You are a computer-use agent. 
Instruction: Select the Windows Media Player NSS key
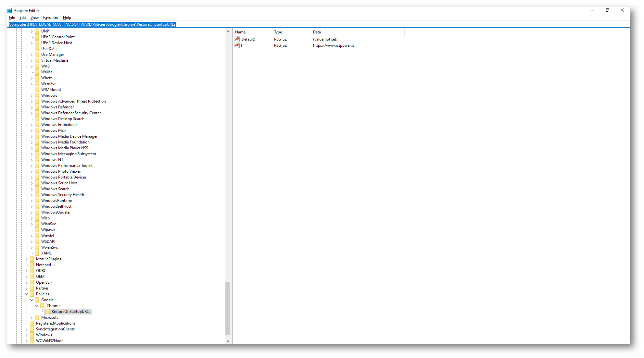point(65,148)
